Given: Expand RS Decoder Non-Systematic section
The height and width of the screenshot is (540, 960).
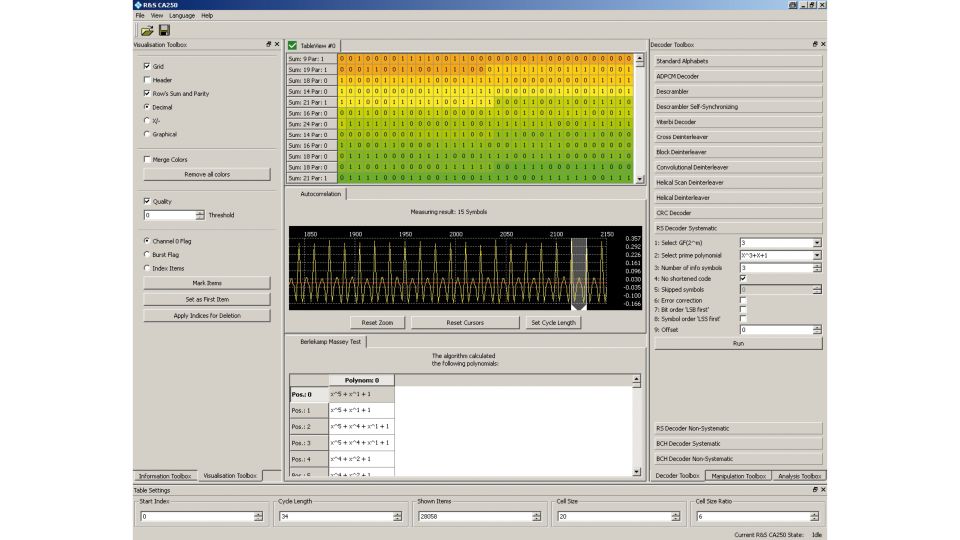Looking at the screenshot, I should 738,429.
